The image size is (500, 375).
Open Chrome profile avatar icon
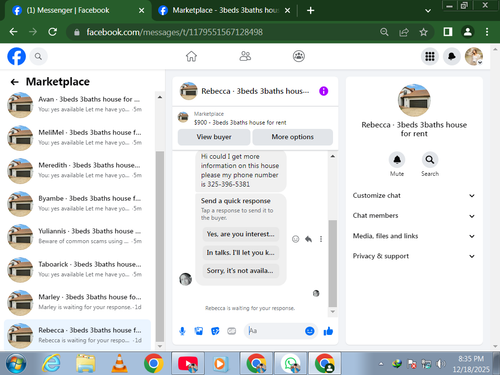pyautogui.click(x=468, y=32)
